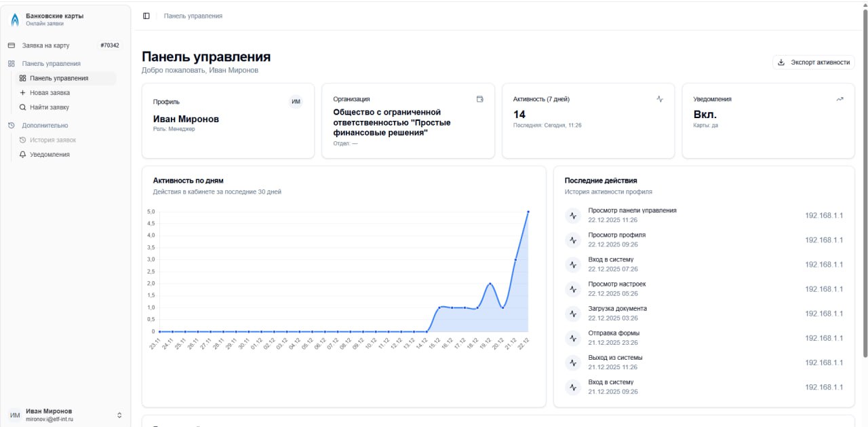Click the trend arrow icon on Уведомления card
This screenshot has height=427, width=868.
pos(840,99)
